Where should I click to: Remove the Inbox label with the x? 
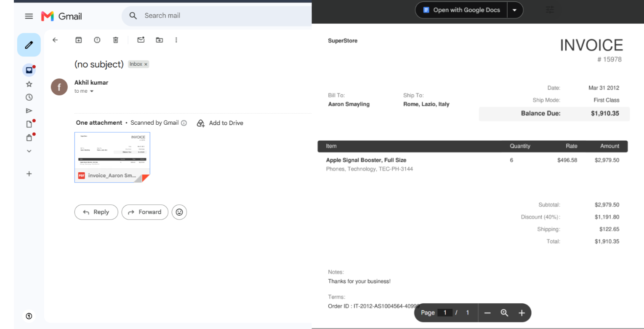[146, 64]
